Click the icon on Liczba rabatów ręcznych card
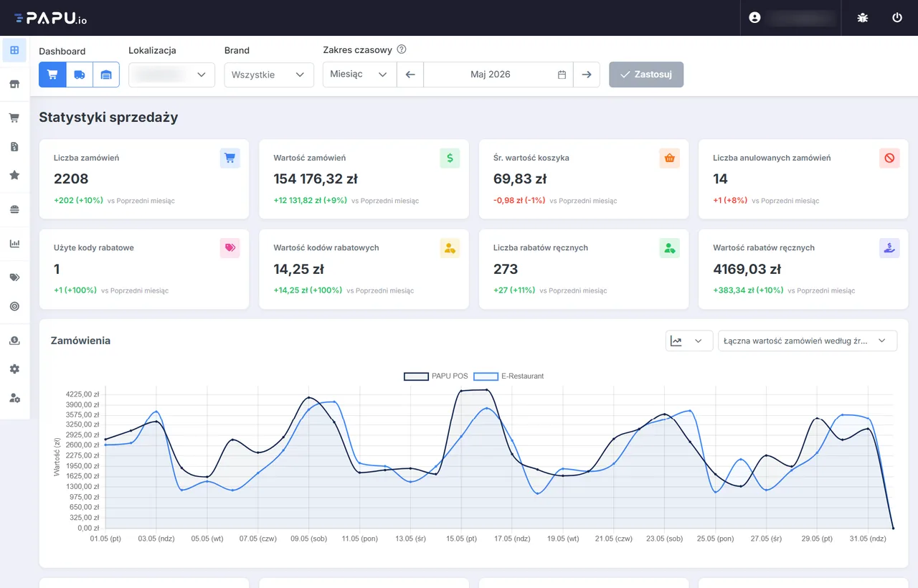Image resolution: width=918 pixels, height=588 pixels. tap(670, 248)
